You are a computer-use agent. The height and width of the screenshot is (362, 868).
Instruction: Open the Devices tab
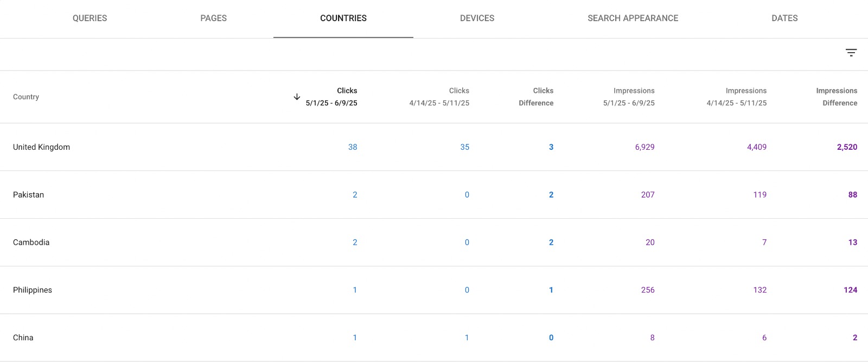477,18
